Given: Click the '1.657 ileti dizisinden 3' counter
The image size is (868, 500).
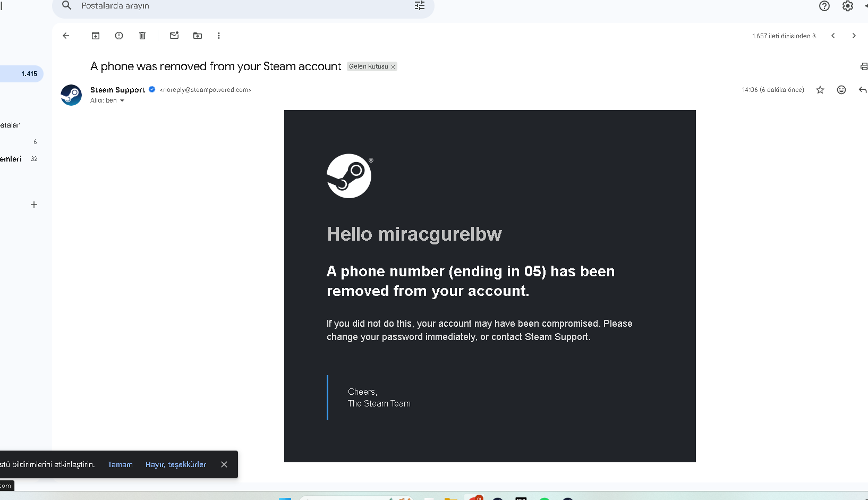Looking at the screenshot, I should [784, 36].
